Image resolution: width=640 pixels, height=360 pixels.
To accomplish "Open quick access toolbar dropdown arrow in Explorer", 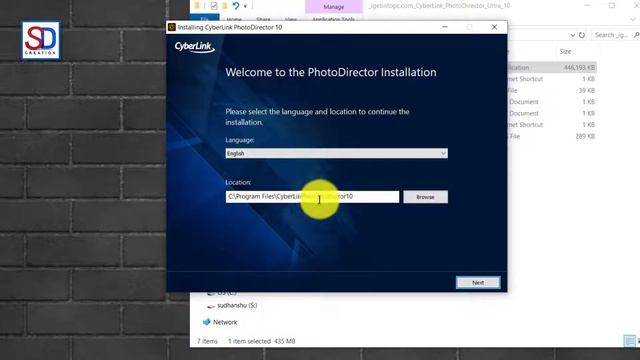I will [245, 6].
